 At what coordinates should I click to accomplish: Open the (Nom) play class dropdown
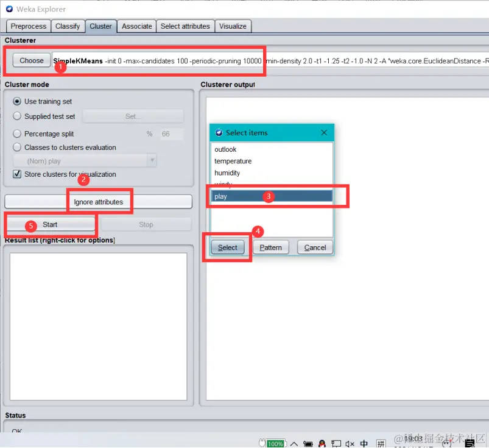[x=85, y=161]
